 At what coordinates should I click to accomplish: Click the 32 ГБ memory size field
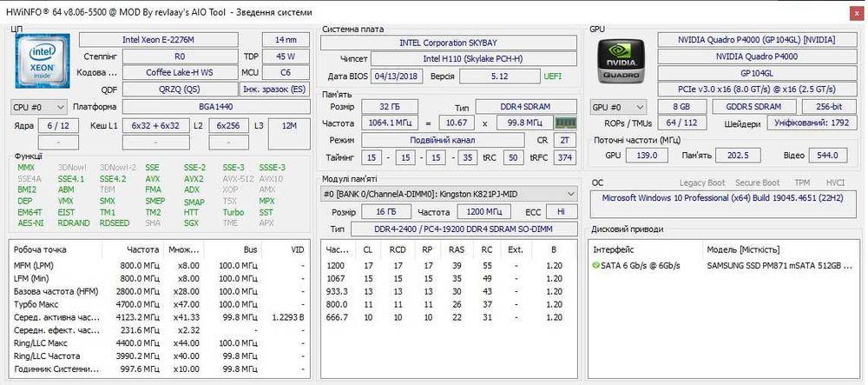click(390, 107)
